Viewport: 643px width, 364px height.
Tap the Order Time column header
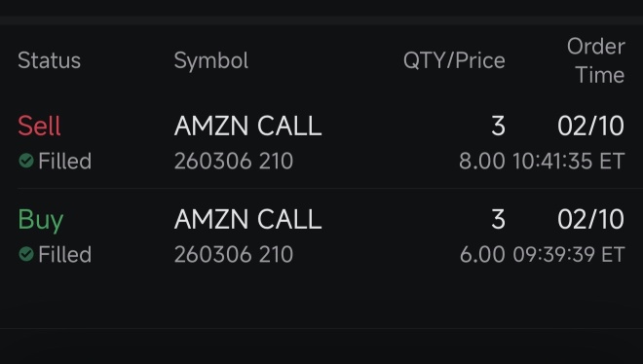(x=596, y=60)
